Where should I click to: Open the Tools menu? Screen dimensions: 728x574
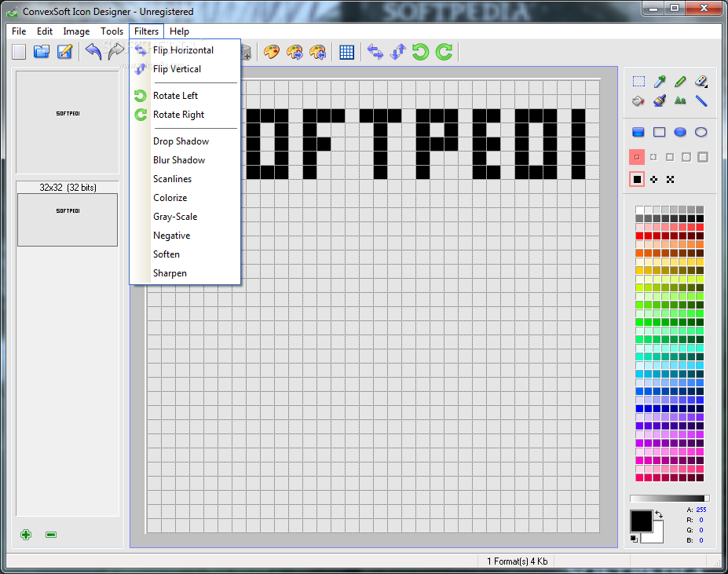112,31
